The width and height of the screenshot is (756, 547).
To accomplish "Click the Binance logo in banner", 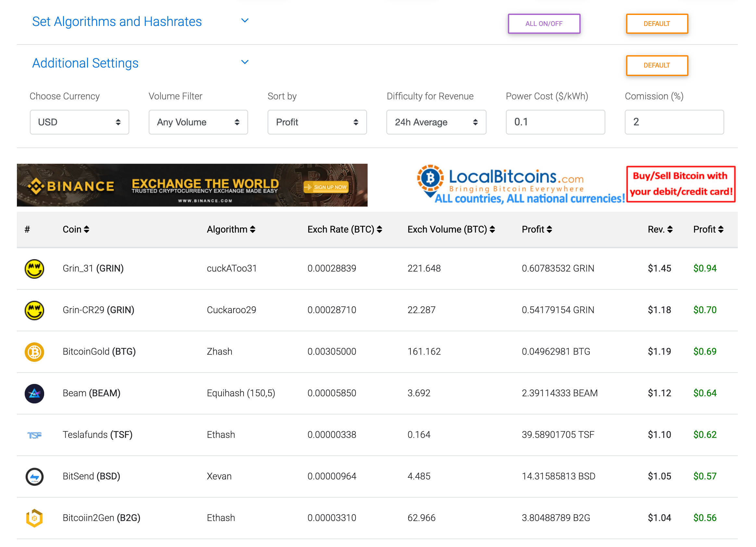I will pyautogui.click(x=71, y=186).
